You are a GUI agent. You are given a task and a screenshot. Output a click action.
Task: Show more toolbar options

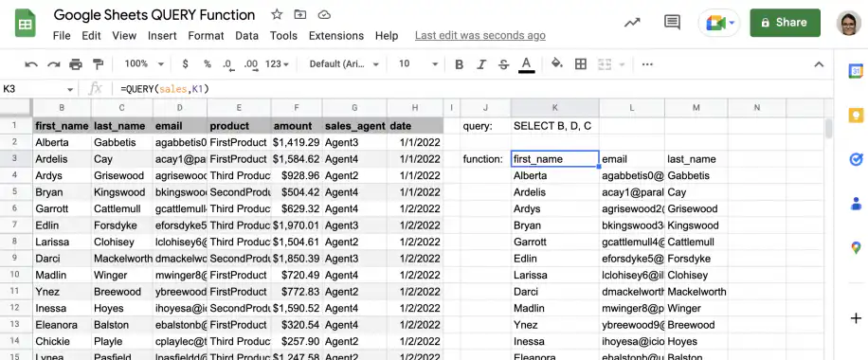pos(647,64)
